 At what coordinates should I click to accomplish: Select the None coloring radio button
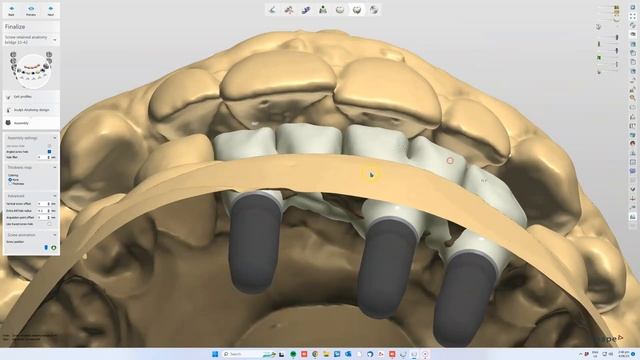[x=10, y=180]
